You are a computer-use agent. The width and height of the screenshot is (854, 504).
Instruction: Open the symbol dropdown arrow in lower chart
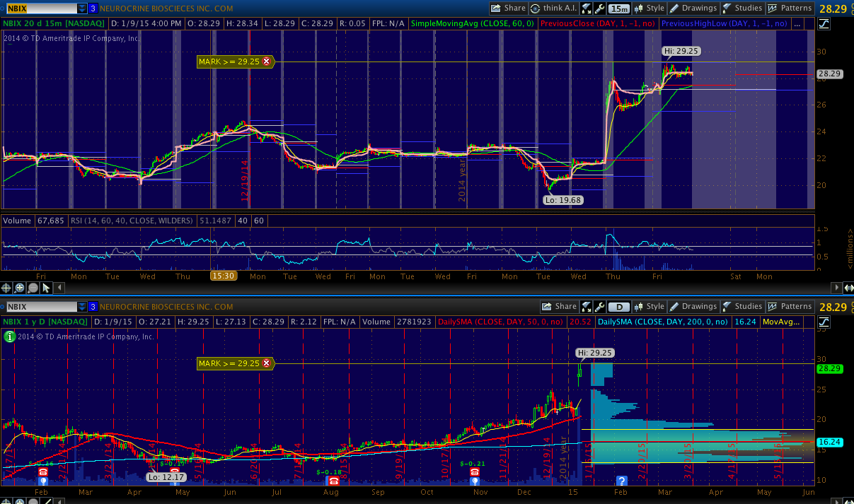click(x=83, y=307)
